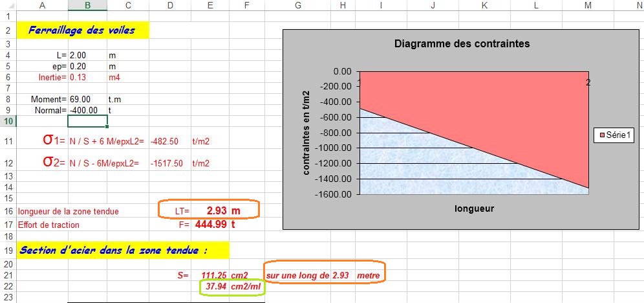Image resolution: width=644 pixels, height=303 pixels.
Task: Click the large σ2= symbol cell
Action: pos(54,162)
